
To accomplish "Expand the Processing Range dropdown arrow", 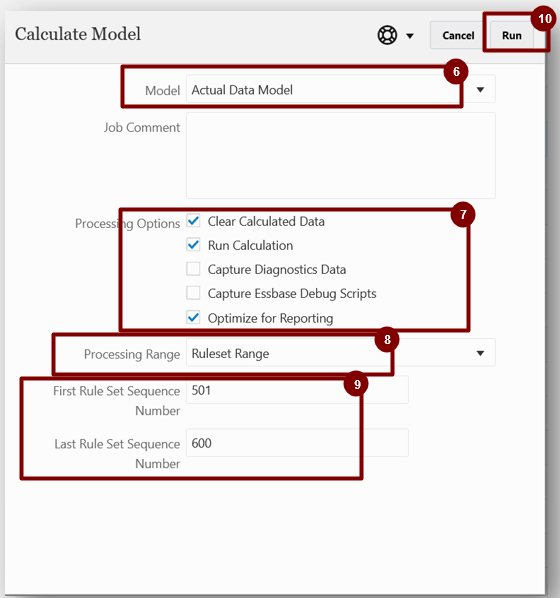I will [x=480, y=353].
